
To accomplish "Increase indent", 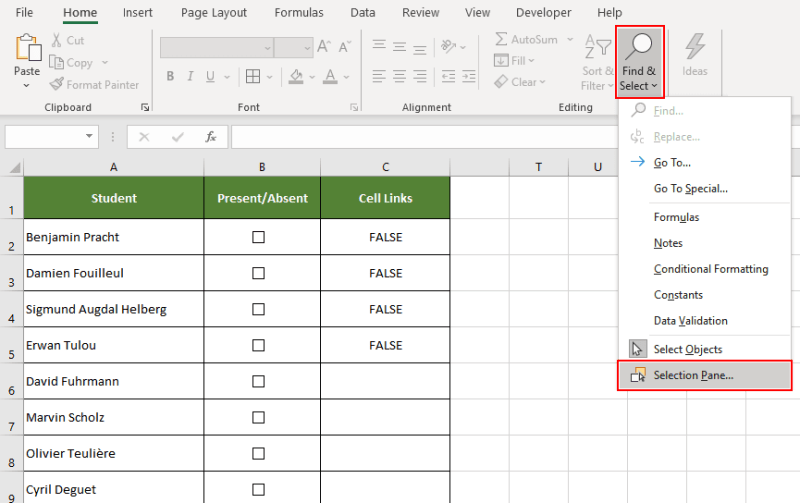I will point(469,77).
